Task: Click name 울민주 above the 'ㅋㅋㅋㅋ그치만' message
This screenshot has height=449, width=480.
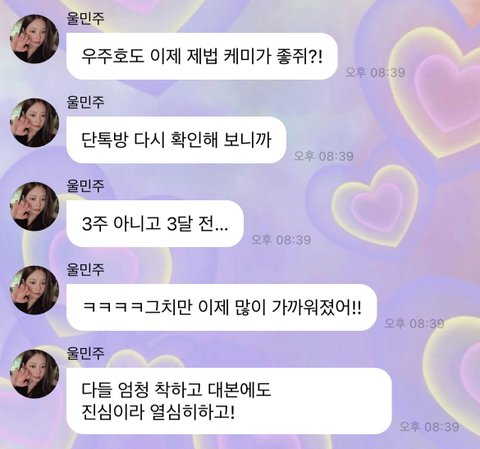Action: point(86,269)
